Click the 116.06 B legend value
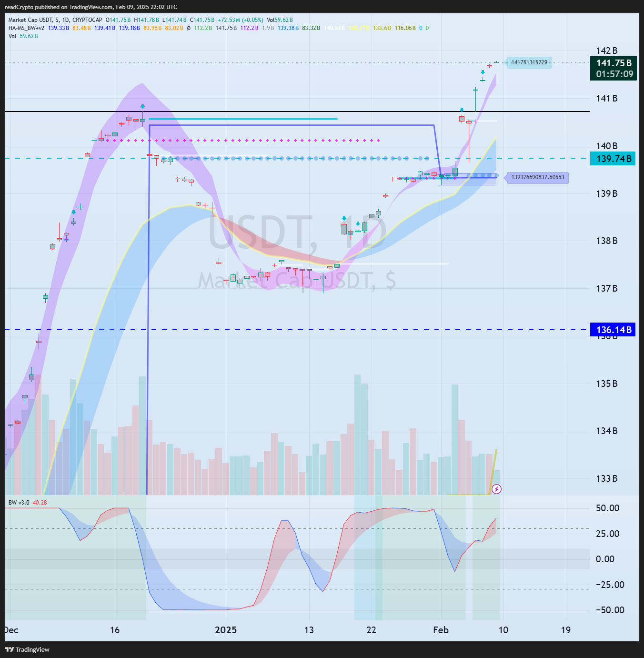This screenshot has height=658, width=644. coord(405,28)
